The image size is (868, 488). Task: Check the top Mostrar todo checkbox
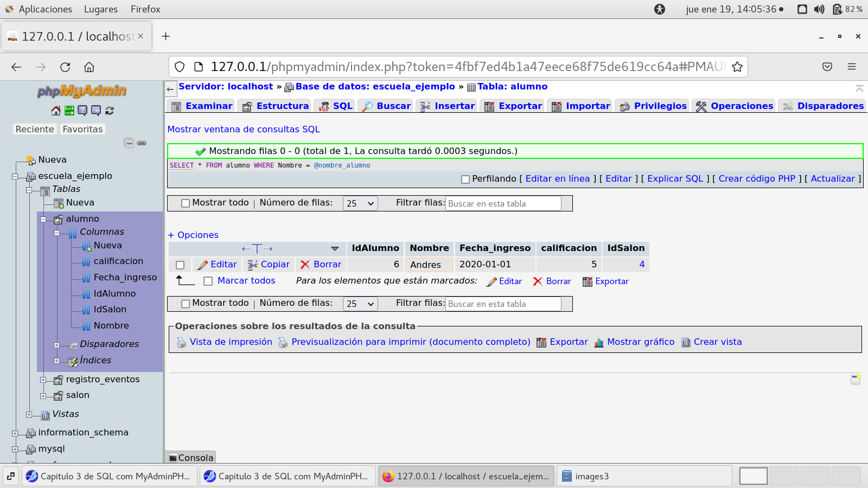click(186, 203)
